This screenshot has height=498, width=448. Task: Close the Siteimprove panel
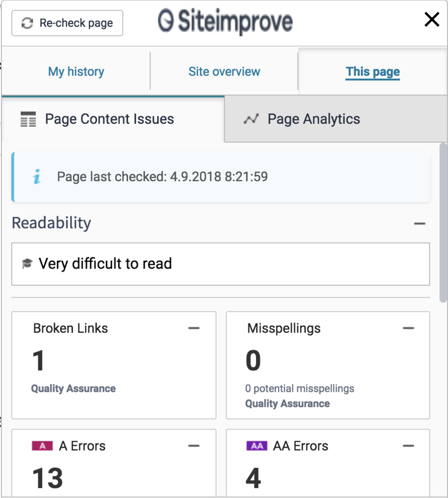431,20
